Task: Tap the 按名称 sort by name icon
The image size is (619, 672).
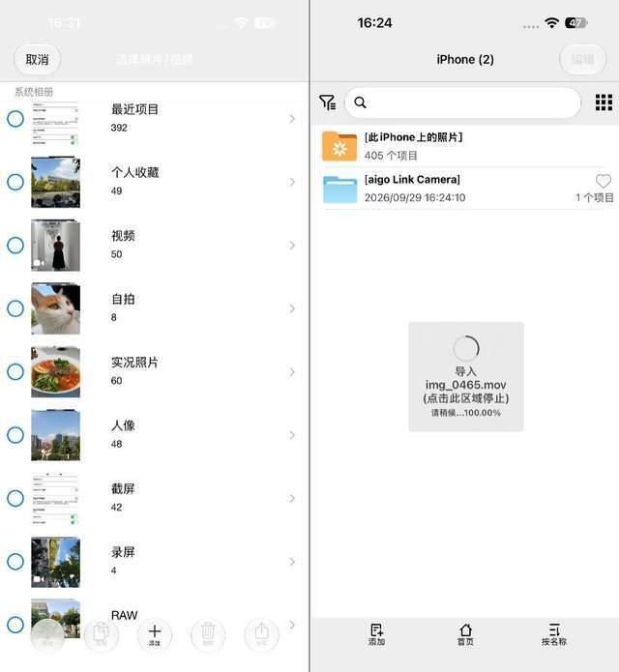Action: 554,634
